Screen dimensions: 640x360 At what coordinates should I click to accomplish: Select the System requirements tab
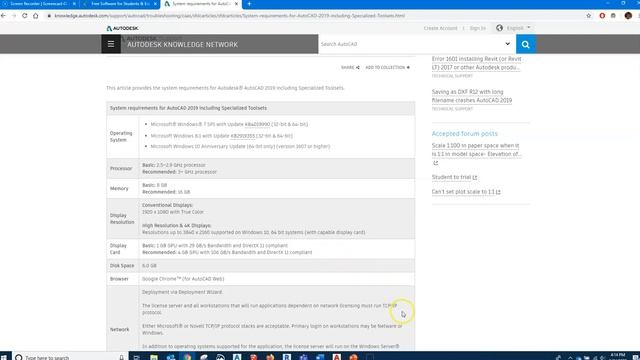pyautogui.click(x=201, y=4)
